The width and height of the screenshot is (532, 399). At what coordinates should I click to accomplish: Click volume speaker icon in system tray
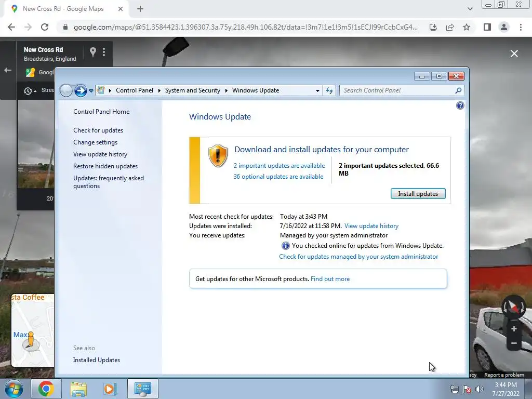[x=479, y=389]
